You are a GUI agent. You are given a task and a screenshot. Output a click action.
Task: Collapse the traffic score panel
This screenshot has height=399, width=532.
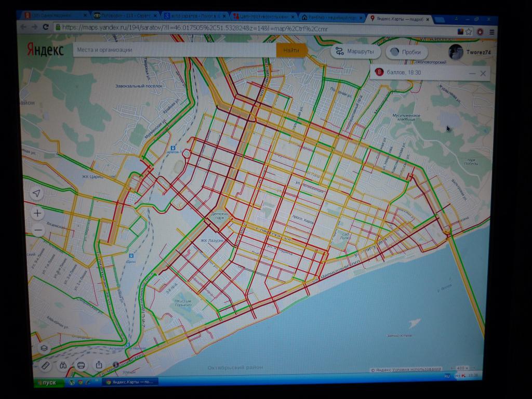point(472,73)
